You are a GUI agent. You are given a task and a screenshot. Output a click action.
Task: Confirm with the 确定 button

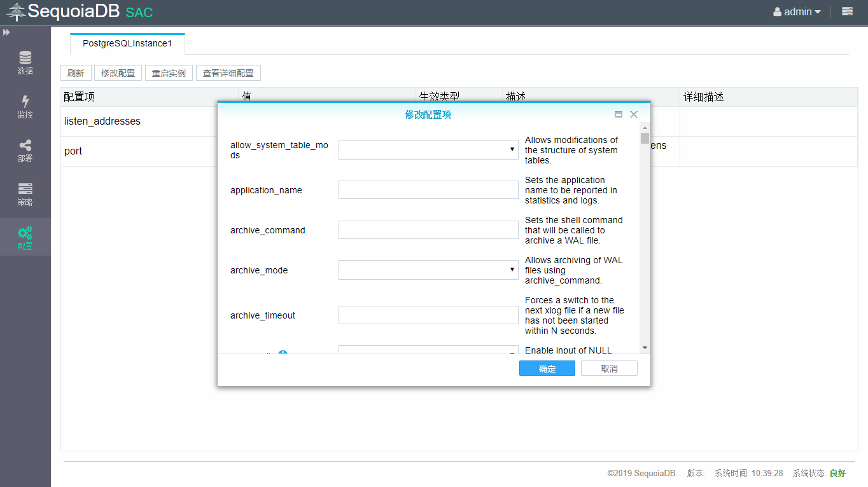tap(547, 369)
